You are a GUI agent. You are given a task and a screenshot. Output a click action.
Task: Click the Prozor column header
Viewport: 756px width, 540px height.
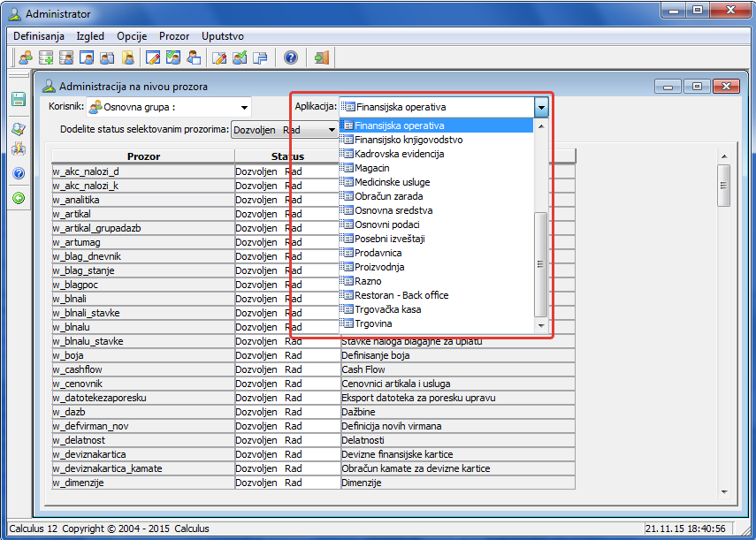click(x=142, y=156)
